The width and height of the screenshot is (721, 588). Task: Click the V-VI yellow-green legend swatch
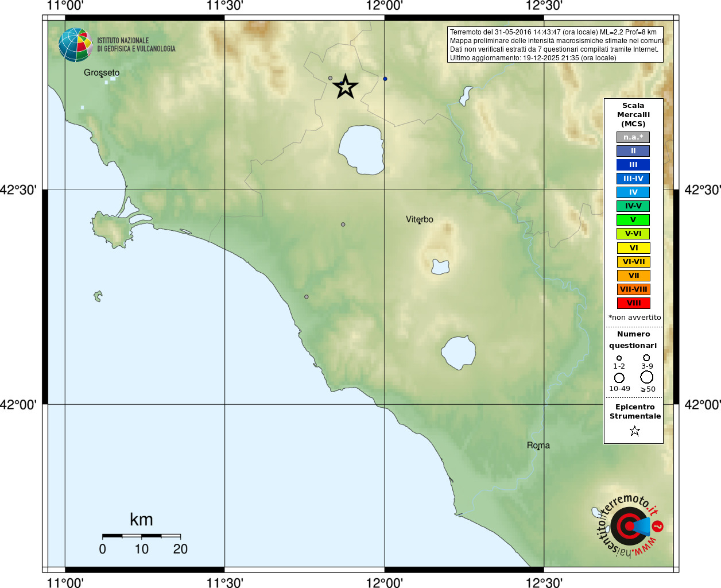[x=633, y=234]
